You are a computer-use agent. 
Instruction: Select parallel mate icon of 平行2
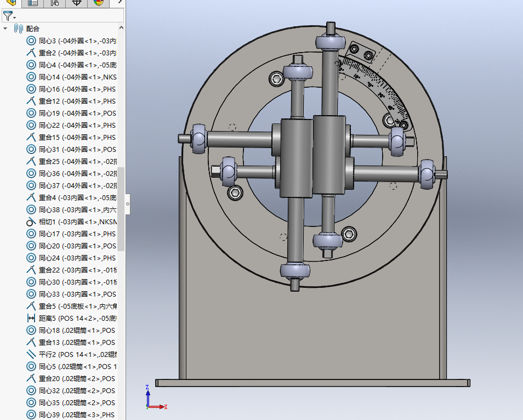[31, 354]
